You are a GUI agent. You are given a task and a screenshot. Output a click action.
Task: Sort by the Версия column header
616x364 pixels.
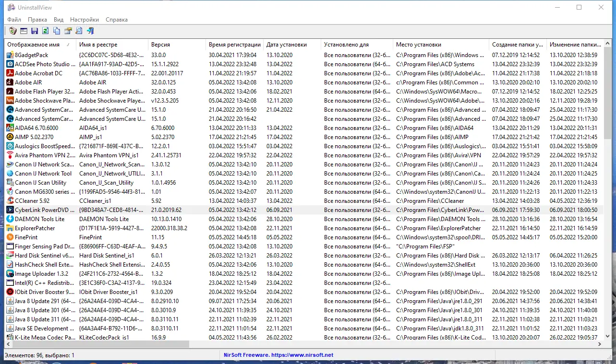click(x=177, y=45)
